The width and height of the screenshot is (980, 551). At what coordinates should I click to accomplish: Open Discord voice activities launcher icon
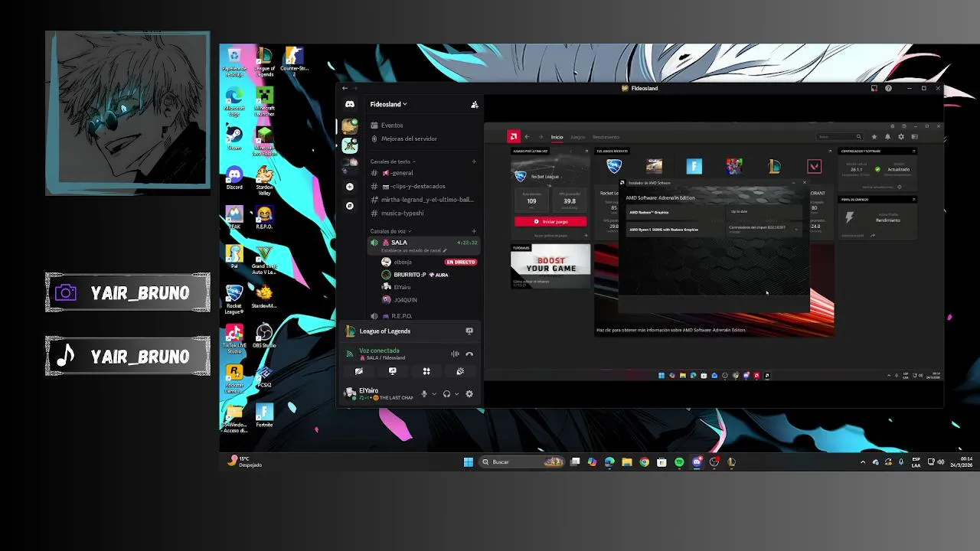click(426, 371)
